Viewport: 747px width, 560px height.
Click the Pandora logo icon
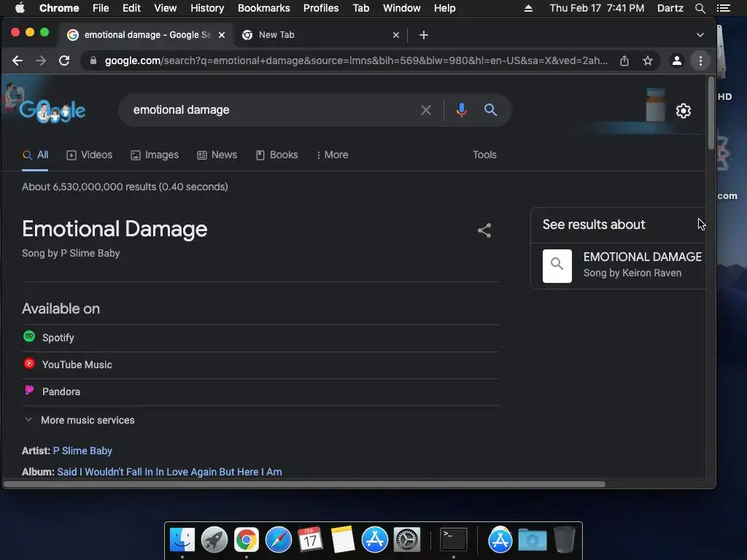pos(29,391)
